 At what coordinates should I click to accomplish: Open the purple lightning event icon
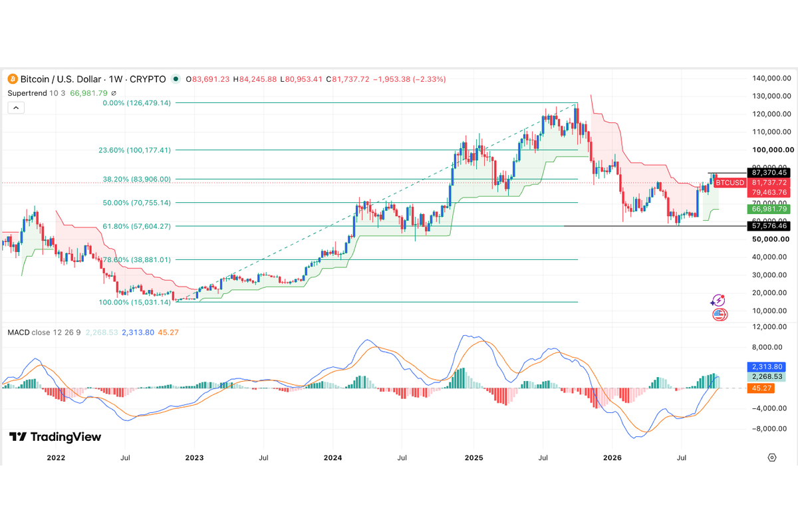(718, 301)
